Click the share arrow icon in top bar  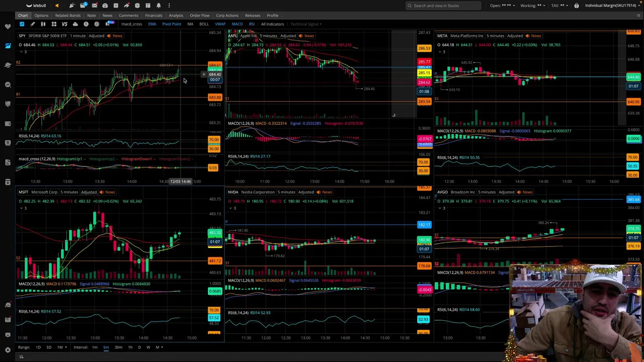point(126,6)
